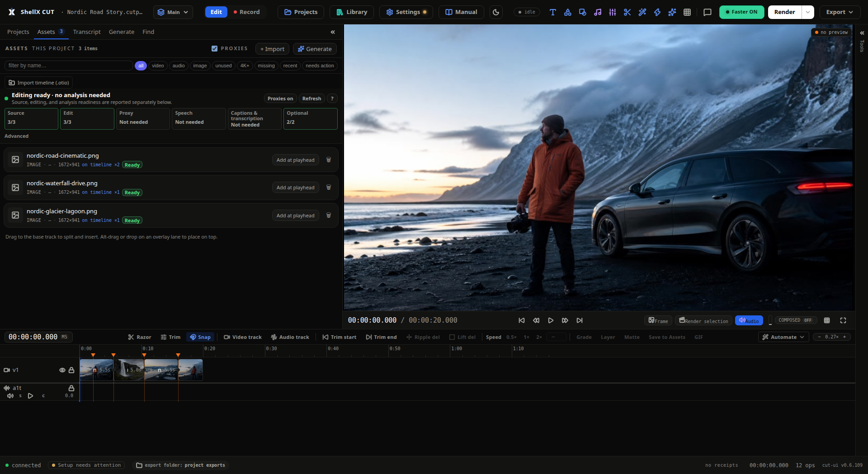Viewport: 868px width, 474px height.
Task: Delete nordic-road-cinematic.png with trash icon
Action: click(329, 160)
